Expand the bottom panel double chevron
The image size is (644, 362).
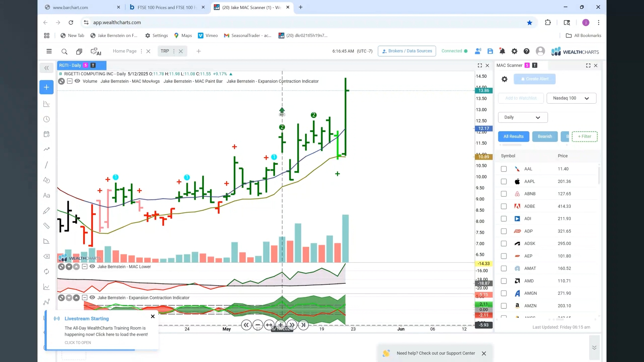pos(594,348)
